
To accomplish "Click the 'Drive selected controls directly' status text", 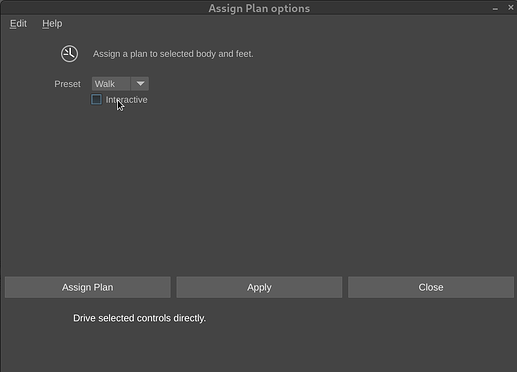I will pos(139,318).
